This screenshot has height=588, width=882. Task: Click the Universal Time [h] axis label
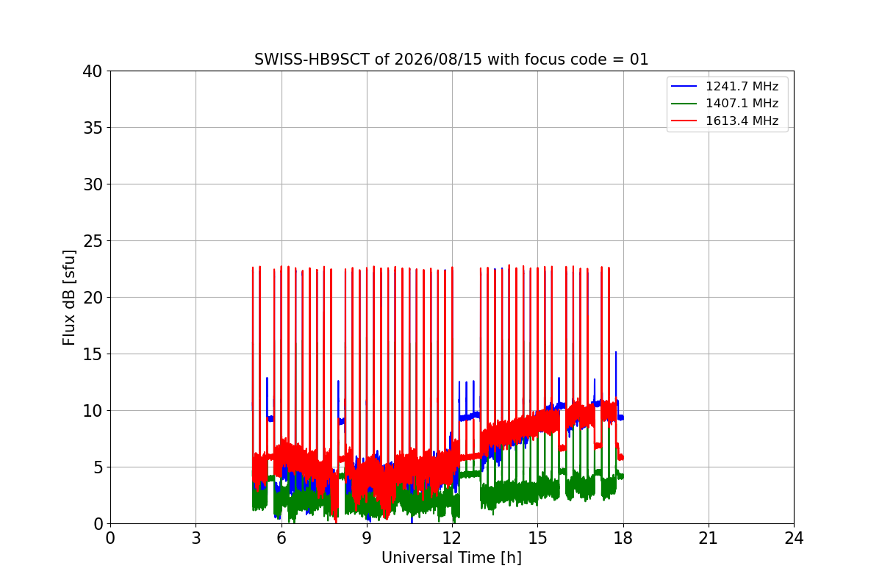tap(451, 558)
